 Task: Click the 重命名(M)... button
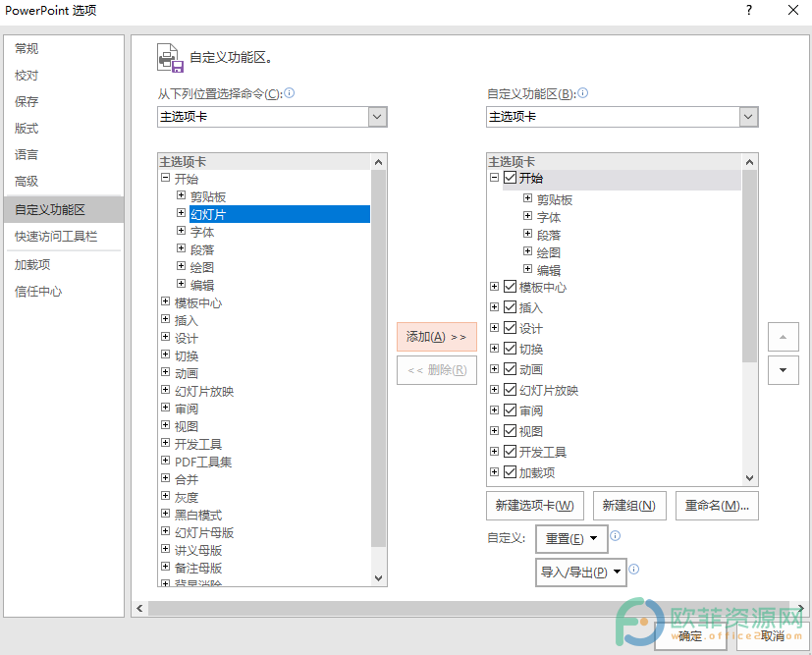coord(717,506)
